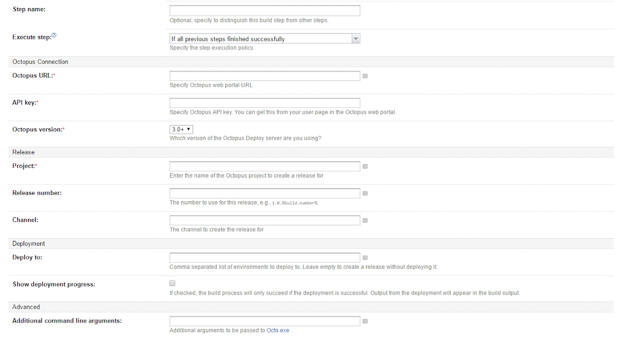The width and height of the screenshot is (644, 338).
Task: Click the Project name input field
Action: 265,166
